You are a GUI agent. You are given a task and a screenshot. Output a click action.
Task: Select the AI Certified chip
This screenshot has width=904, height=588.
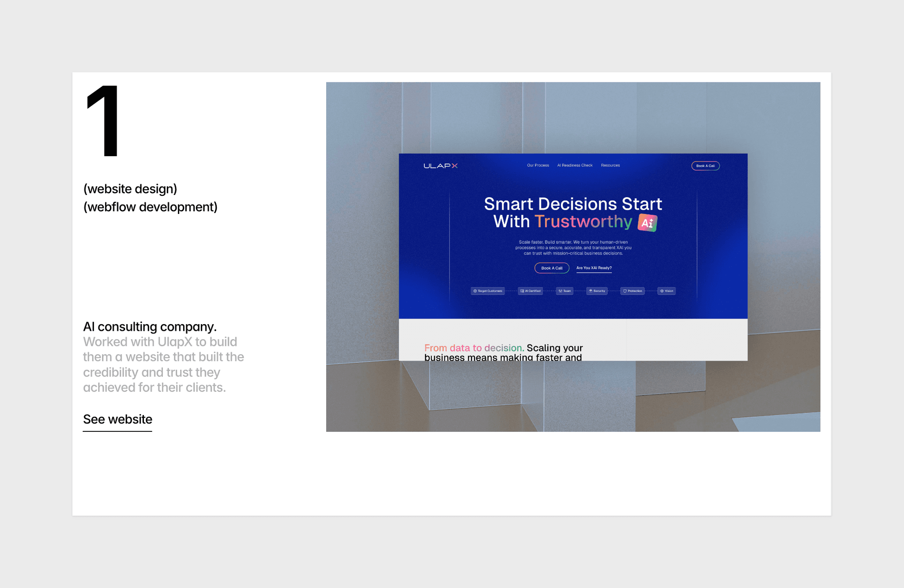coord(530,291)
